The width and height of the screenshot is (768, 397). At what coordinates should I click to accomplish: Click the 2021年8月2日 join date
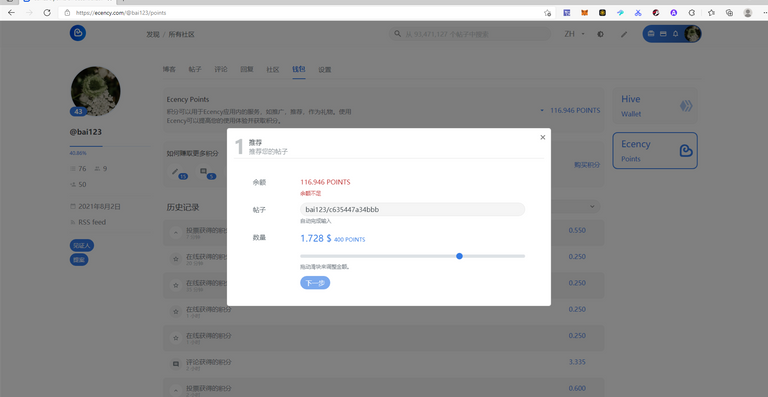tap(99, 207)
